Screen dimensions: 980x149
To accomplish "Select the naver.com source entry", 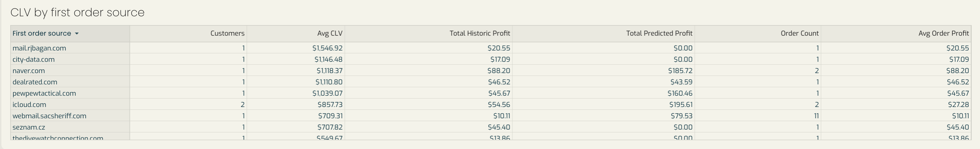I will pos(29,71).
